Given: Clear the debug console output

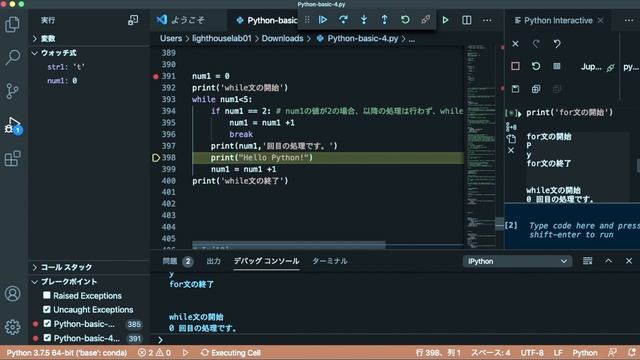Looking at the screenshot, I should (587, 261).
